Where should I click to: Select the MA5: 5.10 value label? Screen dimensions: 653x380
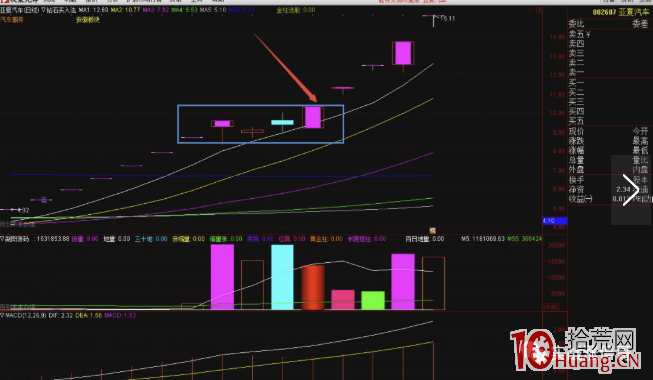(213, 10)
